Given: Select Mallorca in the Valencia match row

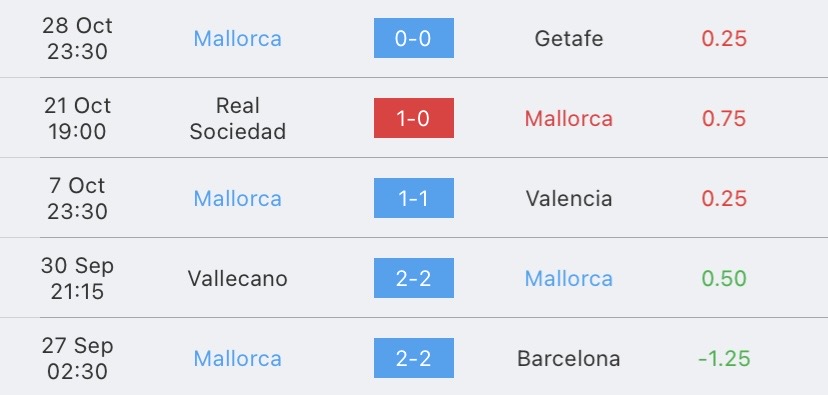Looking at the screenshot, I should click(x=238, y=199).
